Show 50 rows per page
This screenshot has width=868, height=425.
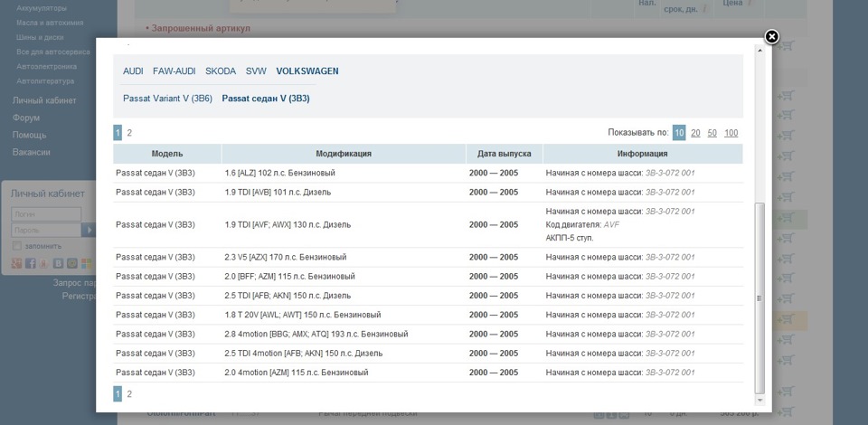712,133
